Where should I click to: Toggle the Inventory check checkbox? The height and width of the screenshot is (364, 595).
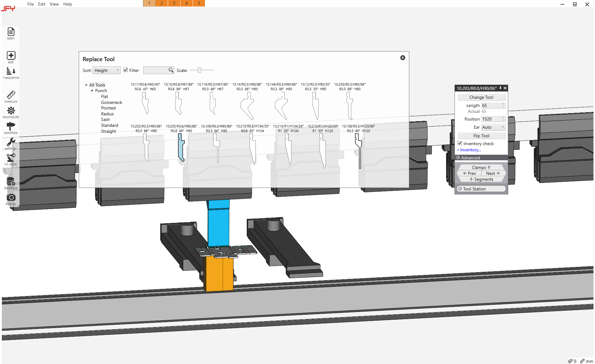click(460, 144)
